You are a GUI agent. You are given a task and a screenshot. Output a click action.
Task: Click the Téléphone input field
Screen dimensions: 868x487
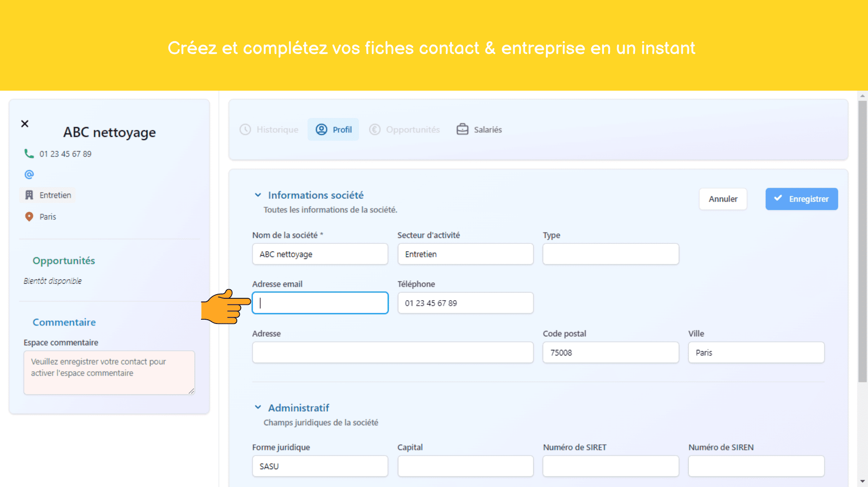click(x=465, y=303)
